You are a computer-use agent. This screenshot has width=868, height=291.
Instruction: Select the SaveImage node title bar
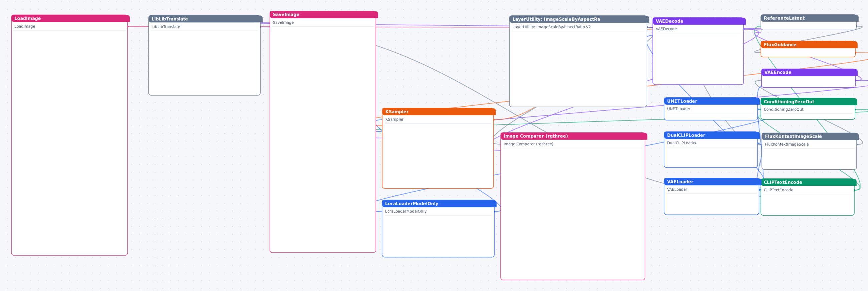click(324, 14)
